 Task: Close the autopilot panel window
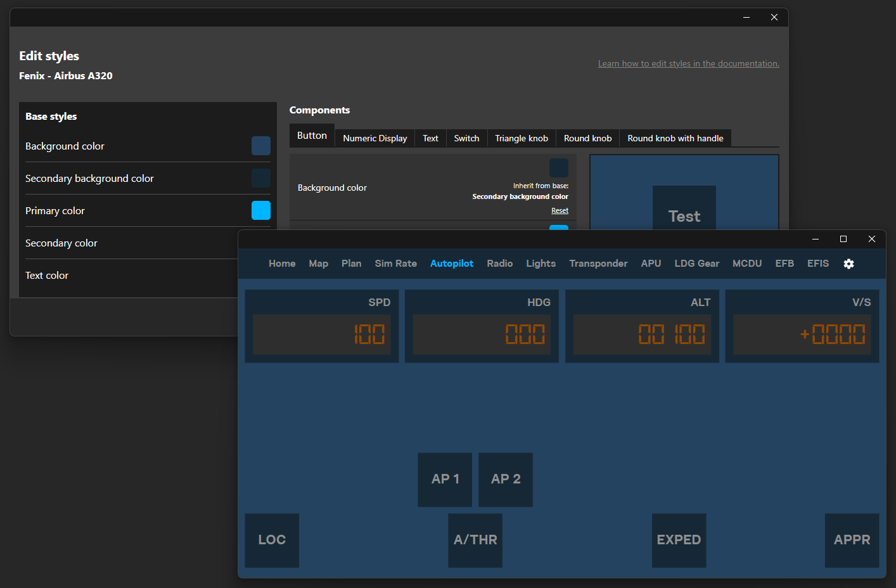click(x=872, y=239)
